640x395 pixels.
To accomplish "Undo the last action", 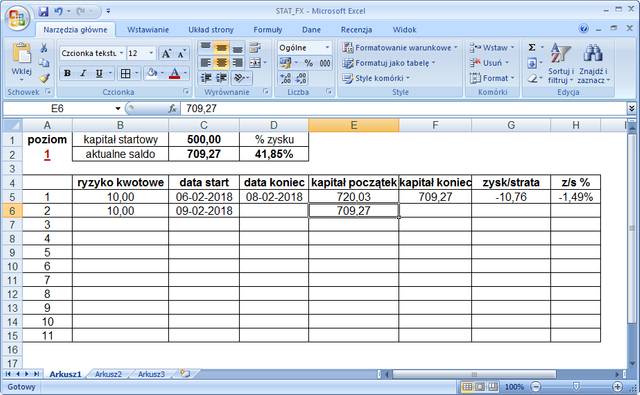I will point(58,11).
